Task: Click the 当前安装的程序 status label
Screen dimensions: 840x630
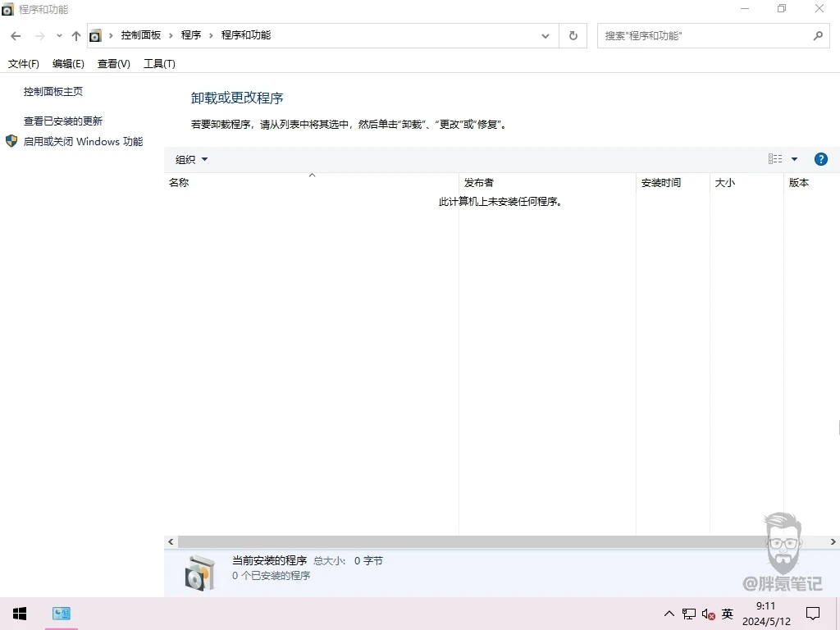Action: pyautogui.click(x=269, y=560)
